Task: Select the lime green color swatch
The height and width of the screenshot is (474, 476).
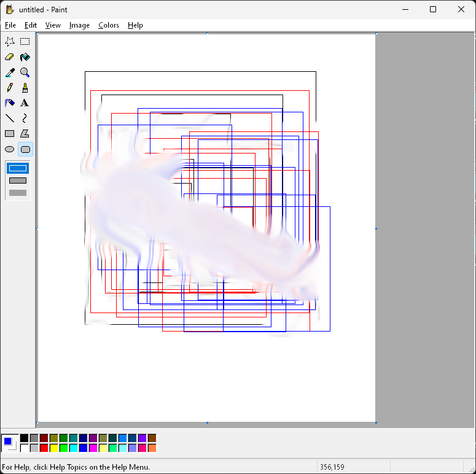Action: click(x=64, y=448)
